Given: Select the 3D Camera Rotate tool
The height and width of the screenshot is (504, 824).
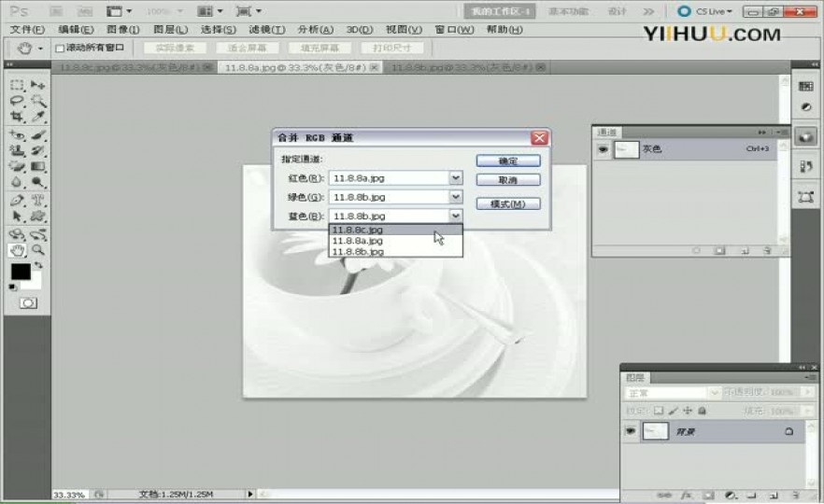Looking at the screenshot, I should pos(37,234).
